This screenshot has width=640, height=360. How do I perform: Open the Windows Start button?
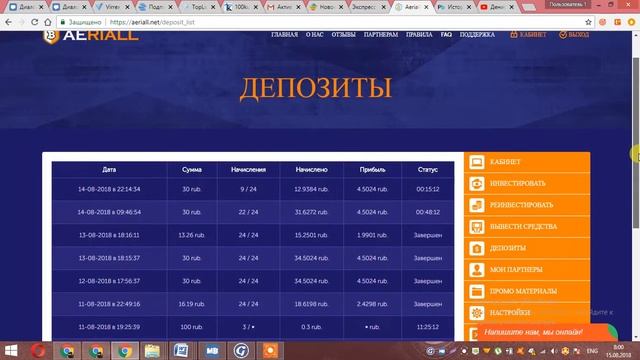point(11,351)
